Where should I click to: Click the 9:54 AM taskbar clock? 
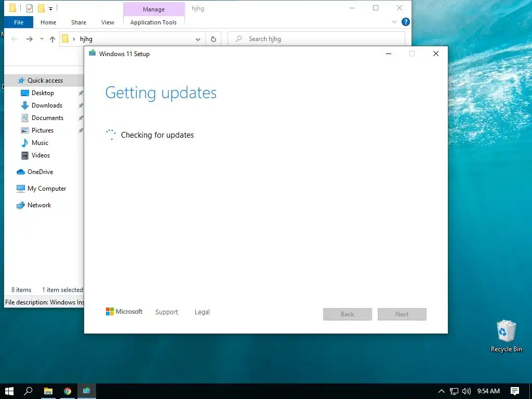[x=488, y=391]
